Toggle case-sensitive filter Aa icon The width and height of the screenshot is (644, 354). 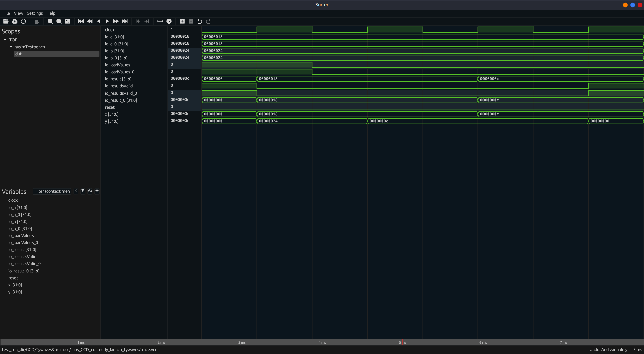[90, 191]
